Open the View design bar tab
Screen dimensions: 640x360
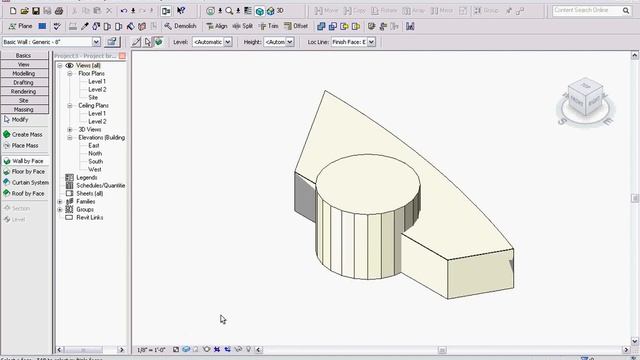pos(24,64)
